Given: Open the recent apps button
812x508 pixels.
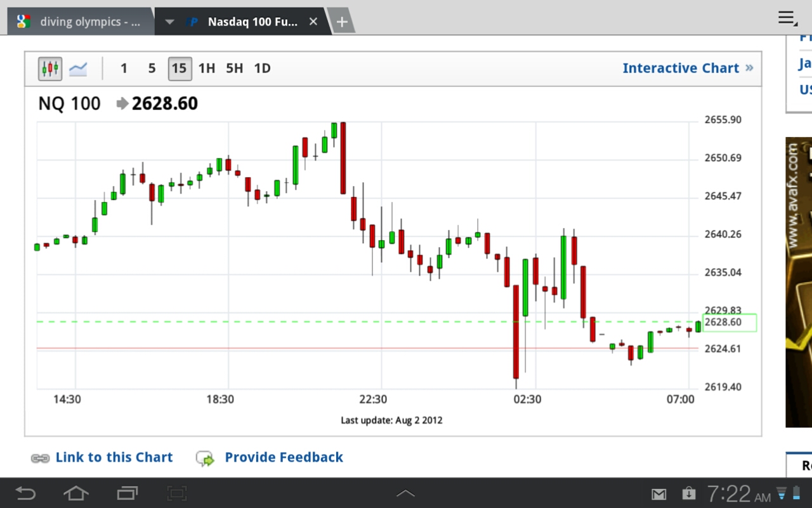Looking at the screenshot, I should click(x=127, y=493).
